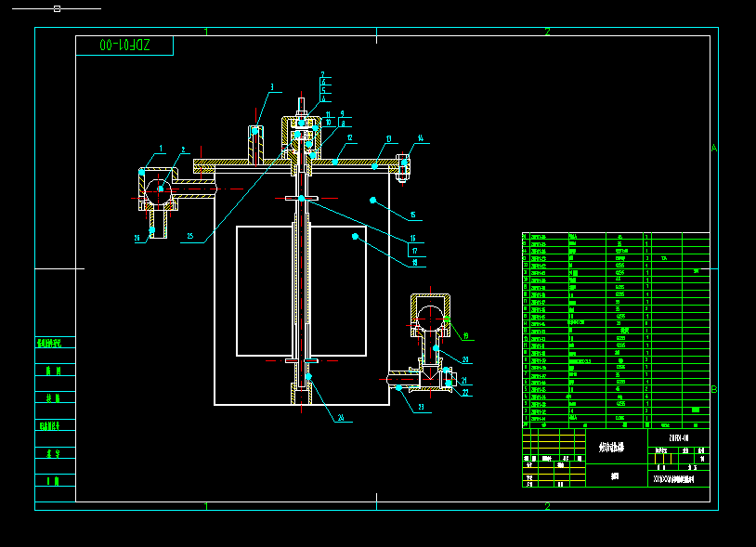Pick part callout number 14 near bolt
The image size is (756, 547).
point(420,137)
